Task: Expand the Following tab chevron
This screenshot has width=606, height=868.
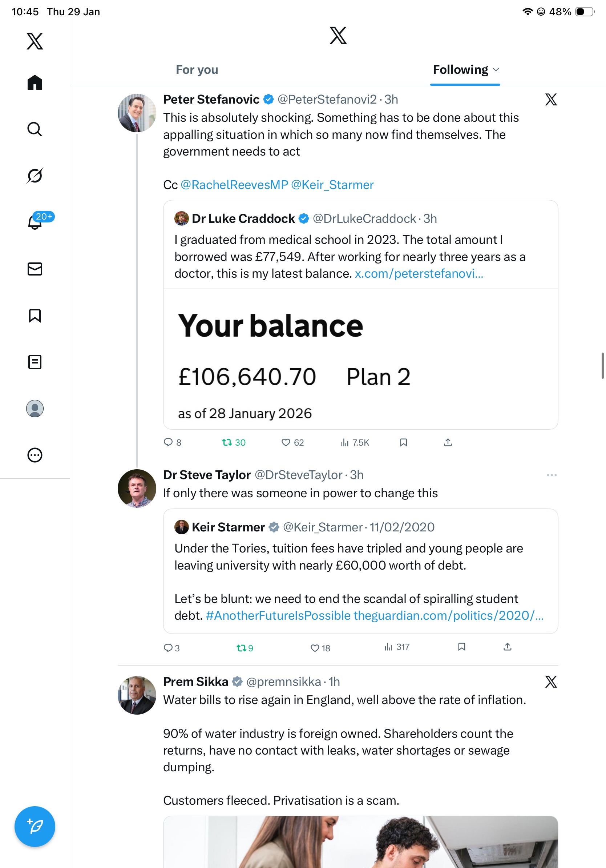Action: point(496,70)
